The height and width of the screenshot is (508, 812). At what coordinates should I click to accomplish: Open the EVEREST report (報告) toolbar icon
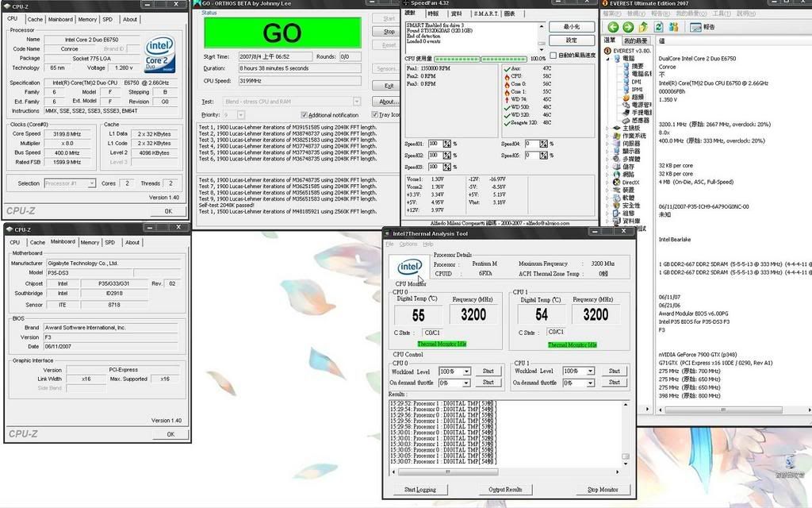(702, 27)
